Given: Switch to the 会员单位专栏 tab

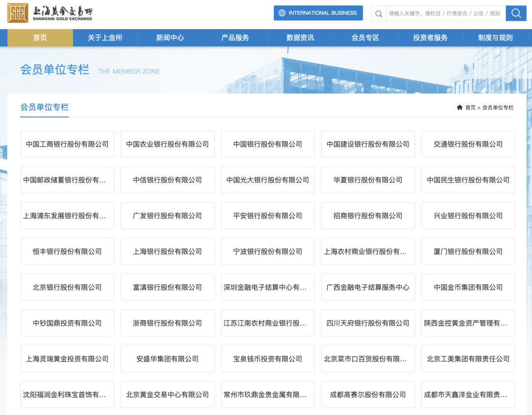Looking at the screenshot, I should pos(44,107).
